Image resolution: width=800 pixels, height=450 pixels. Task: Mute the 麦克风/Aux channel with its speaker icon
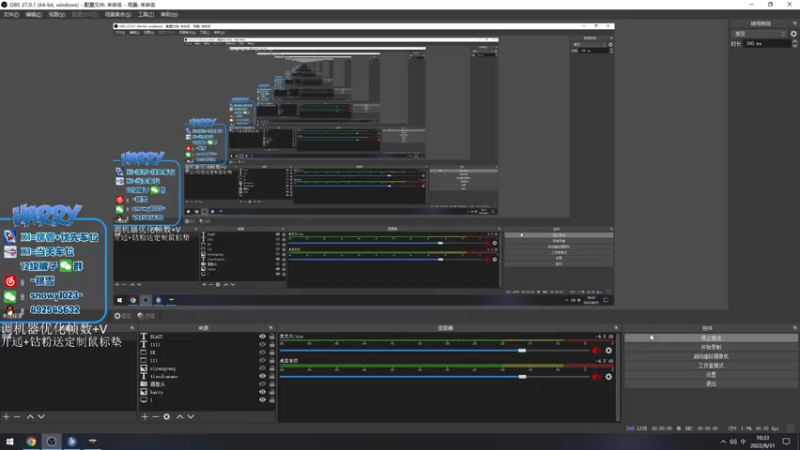point(596,351)
